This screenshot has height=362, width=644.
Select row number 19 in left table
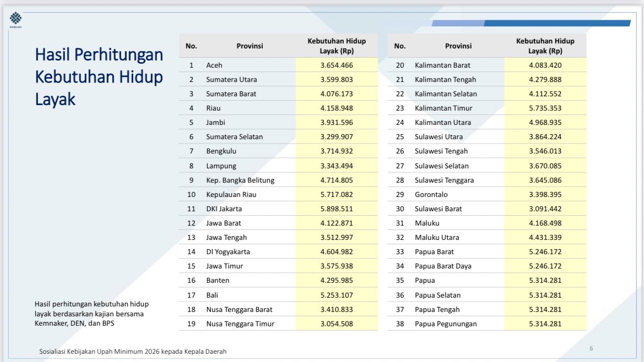pyautogui.click(x=191, y=324)
